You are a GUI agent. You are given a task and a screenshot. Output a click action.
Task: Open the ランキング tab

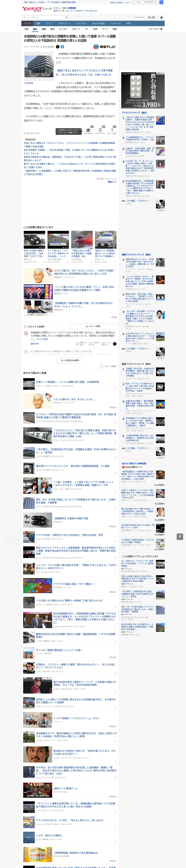pyautogui.click(x=115, y=24)
